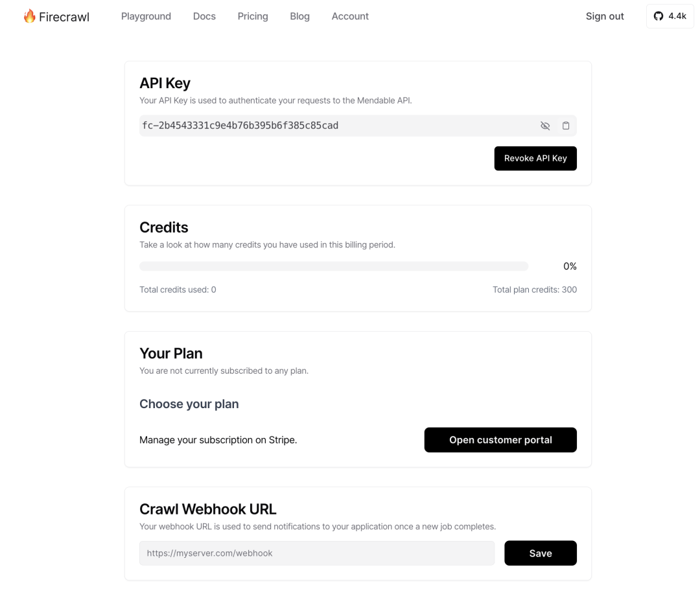Toggle API key visibility eye icon
This screenshot has height=596, width=700.
coord(545,126)
